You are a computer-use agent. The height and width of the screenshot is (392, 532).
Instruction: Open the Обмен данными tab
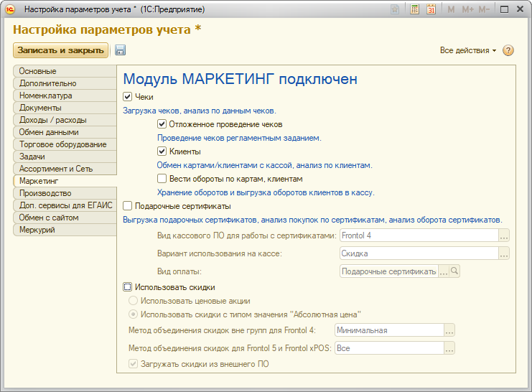click(x=65, y=132)
